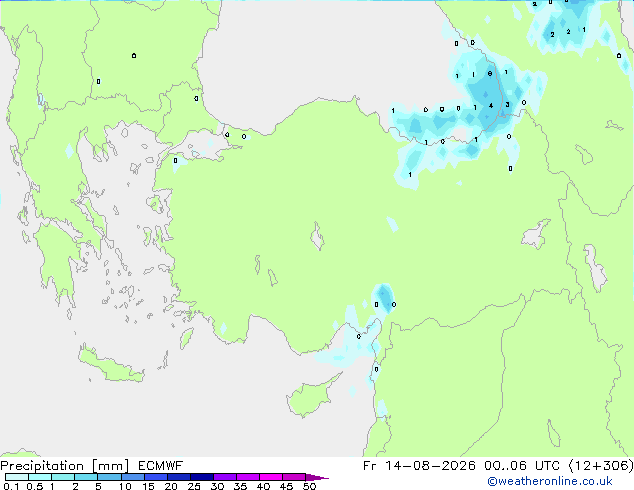Click the 2–5 mm legend color swatch

(x=86, y=477)
